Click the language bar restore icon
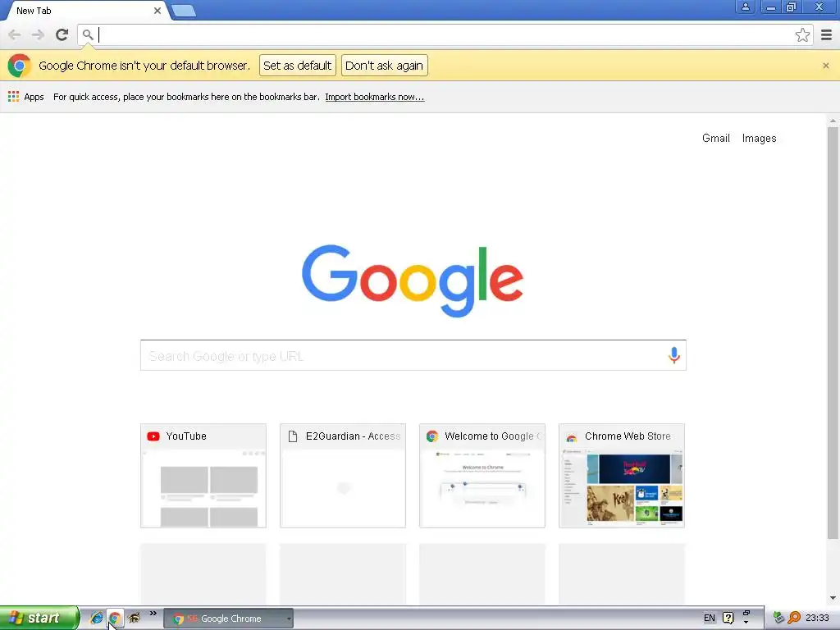The image size is (840, 630). tap(746, 613)
